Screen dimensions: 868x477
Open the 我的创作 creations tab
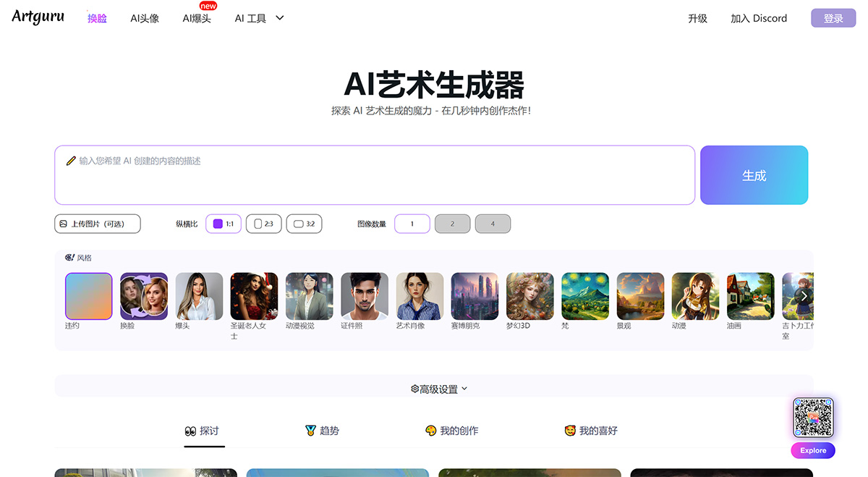tap(452, 430)
